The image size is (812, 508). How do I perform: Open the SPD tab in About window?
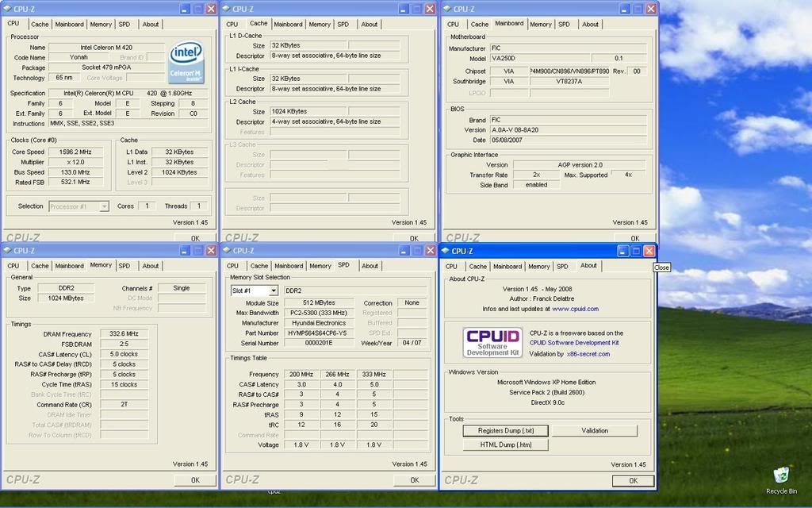pyautogui.click(x=562, y=267)
